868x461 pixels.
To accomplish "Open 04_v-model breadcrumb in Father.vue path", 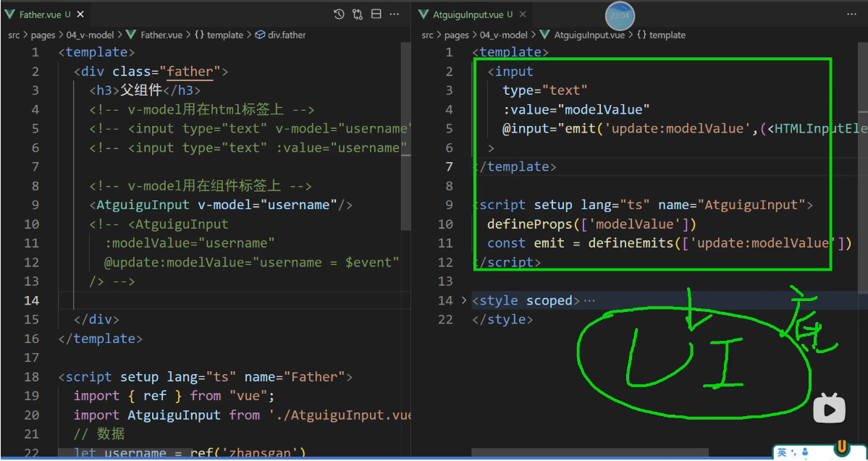I will pos(90,35).
